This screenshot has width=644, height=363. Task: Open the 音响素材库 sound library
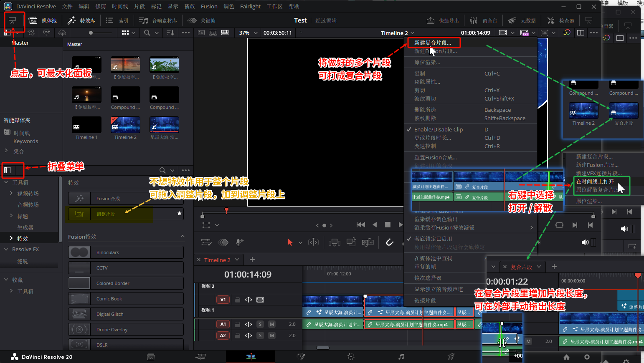click(158, 20)
